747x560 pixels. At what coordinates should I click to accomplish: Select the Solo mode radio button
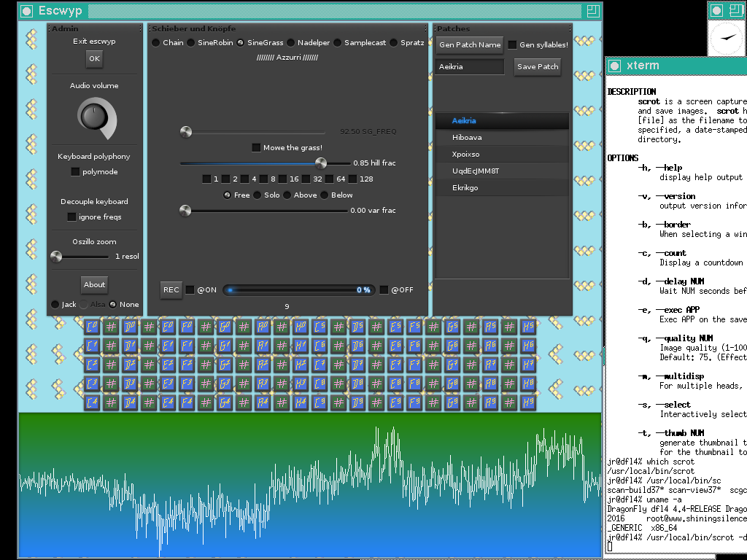coord(258,195)
